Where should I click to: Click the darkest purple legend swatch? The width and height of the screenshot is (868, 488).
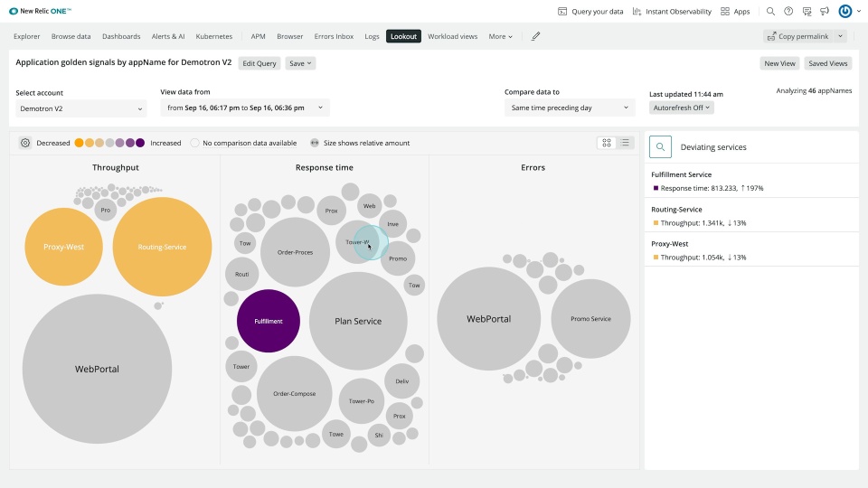click(140, 143)
